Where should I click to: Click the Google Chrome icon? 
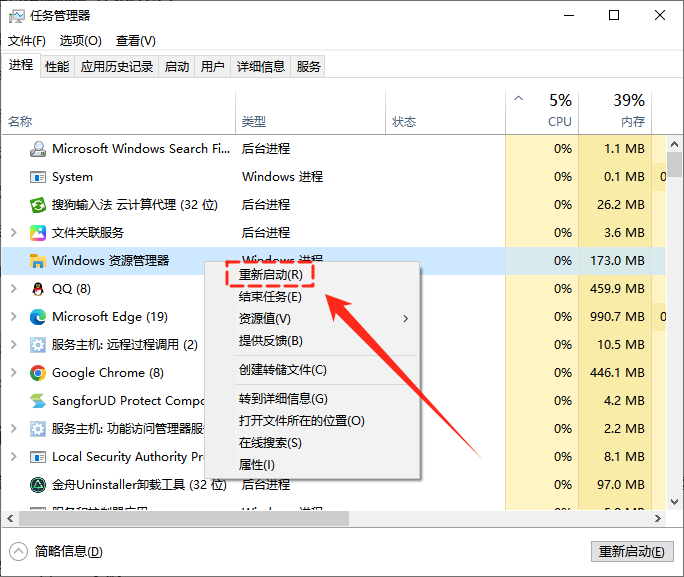pyautogui.click(x=38, y=373)
